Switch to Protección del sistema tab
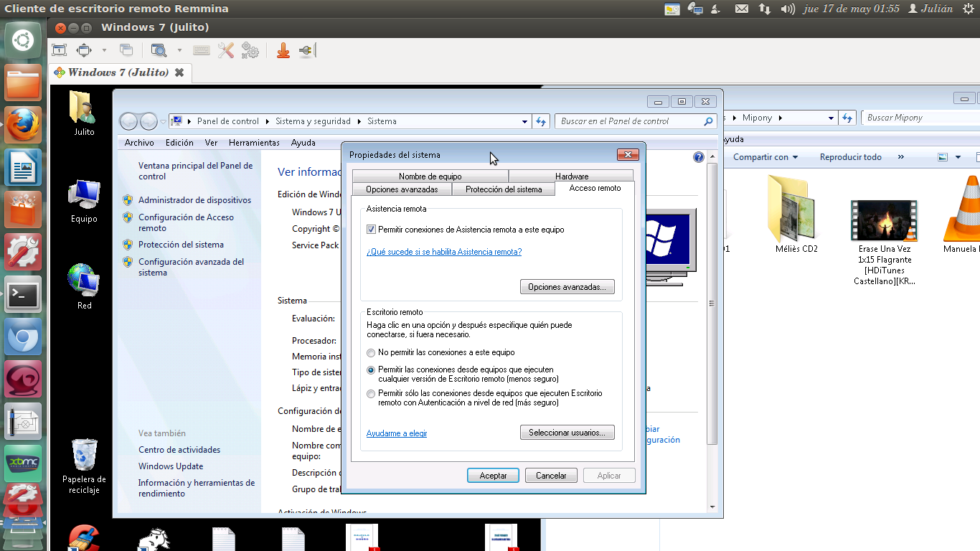980x551 pixels. (x=504, y=189)
